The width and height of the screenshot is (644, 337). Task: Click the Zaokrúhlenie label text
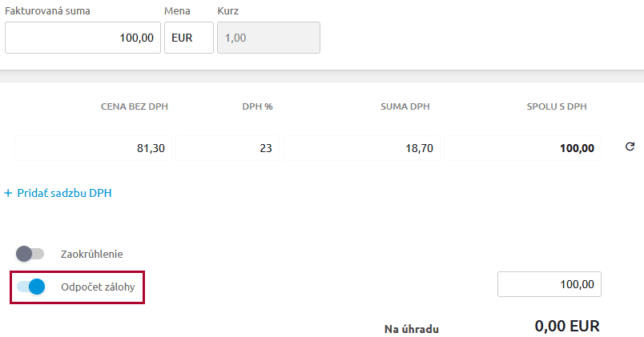tap(91, 254)
